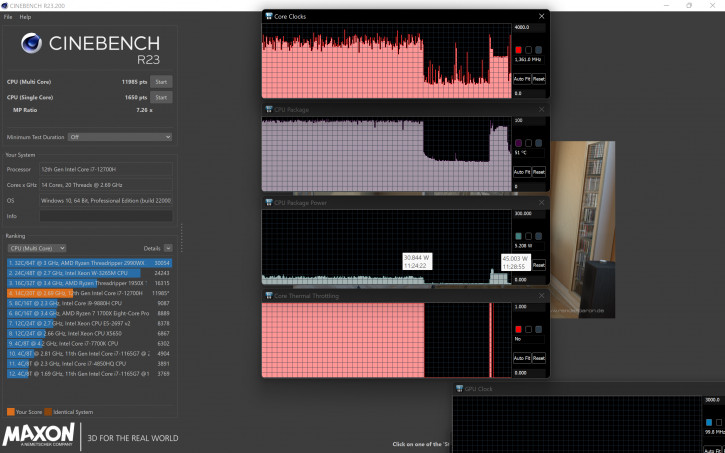725x453 pixels.
Task: Open the CPU (Multi Core) ranking dropdown
Action: [x=37, y=248]
